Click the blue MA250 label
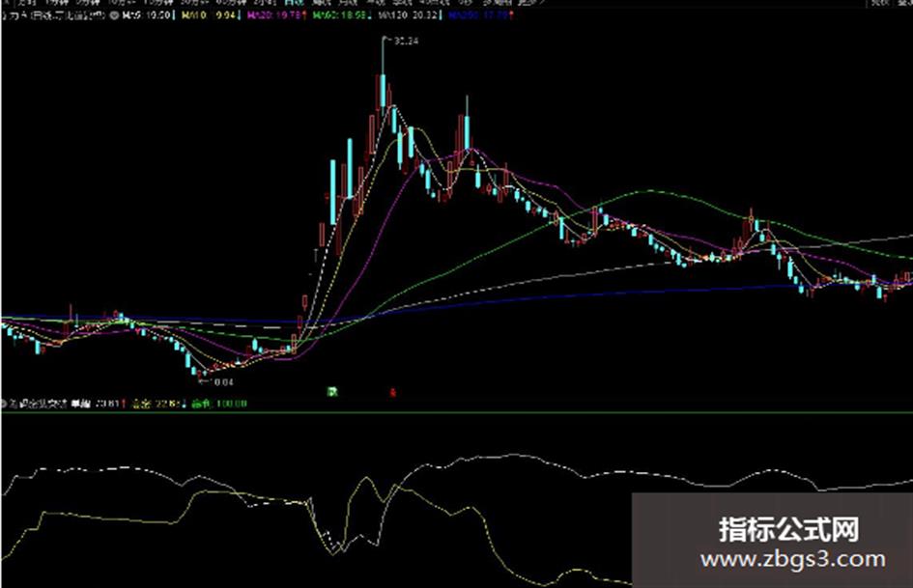Viewport: 913px width, 588px height. pyautogui.click(x=480, y=15)
